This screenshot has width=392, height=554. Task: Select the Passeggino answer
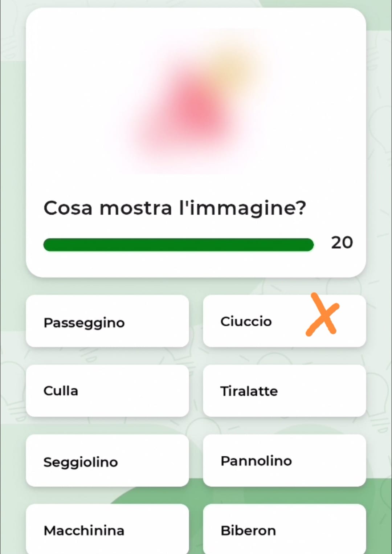click(x=107, y=322)
